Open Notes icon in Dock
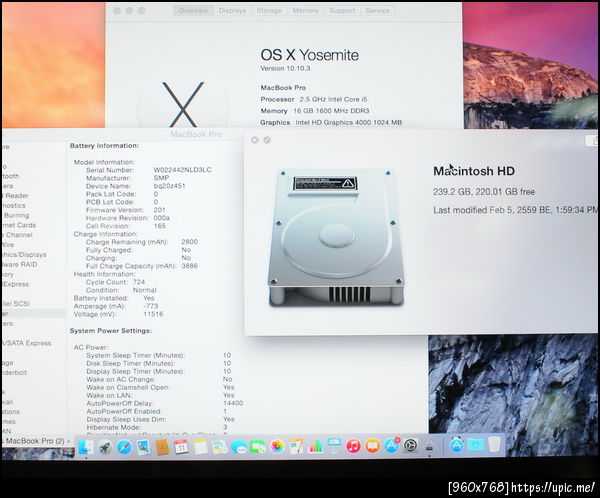 [x=201, y=446]
